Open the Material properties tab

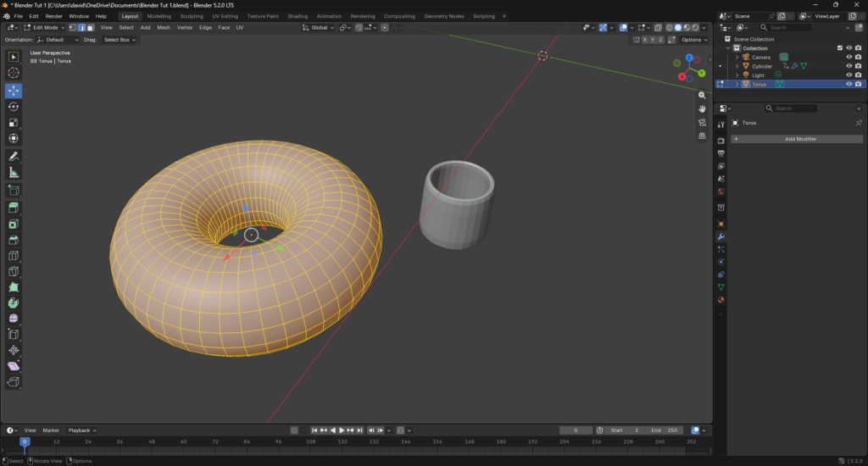721,300
